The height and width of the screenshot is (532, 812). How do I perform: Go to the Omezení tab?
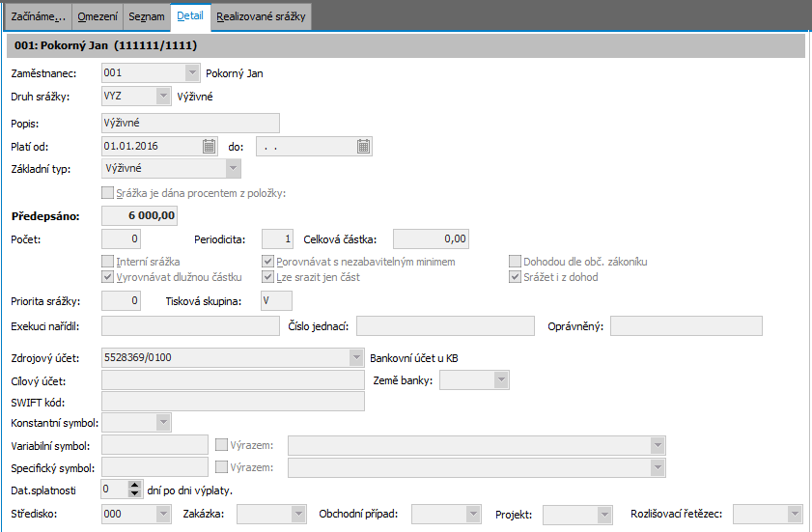tap(97, 16)
